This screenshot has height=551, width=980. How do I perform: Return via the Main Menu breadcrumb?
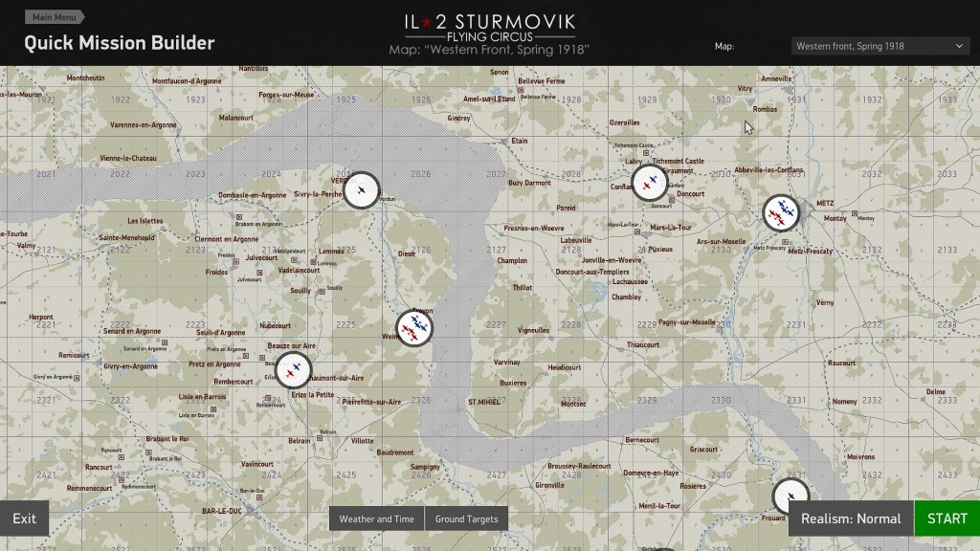55,17
